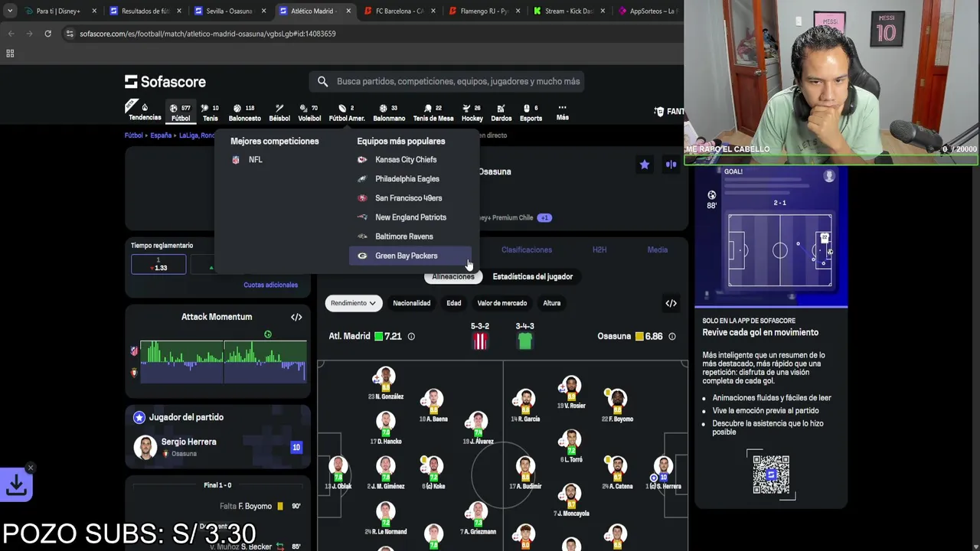Click the Sofascore logo
Image resolution: width=980 pixels, height=551 pixels.
(165, 81)
